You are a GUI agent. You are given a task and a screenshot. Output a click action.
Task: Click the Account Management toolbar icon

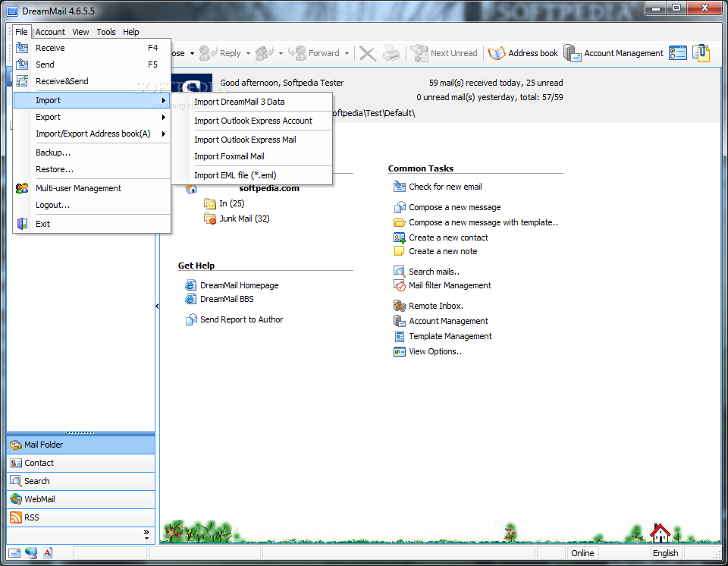[572, 53]
